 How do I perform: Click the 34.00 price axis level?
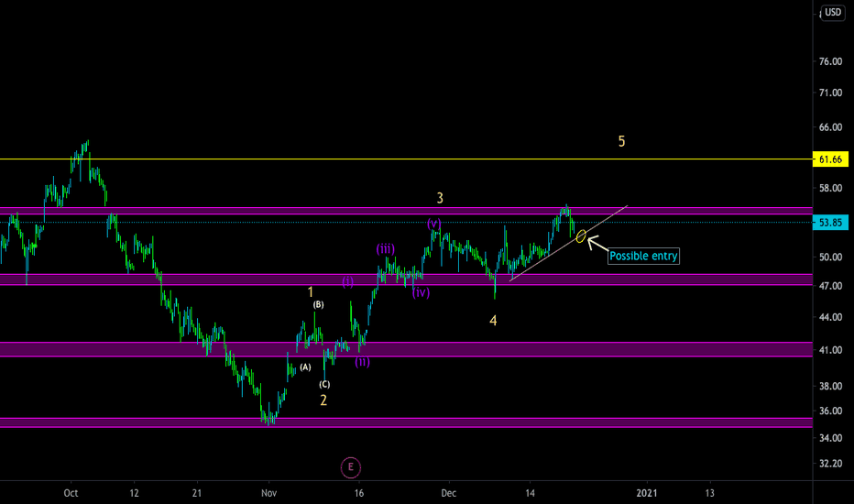tap(830, 437)
